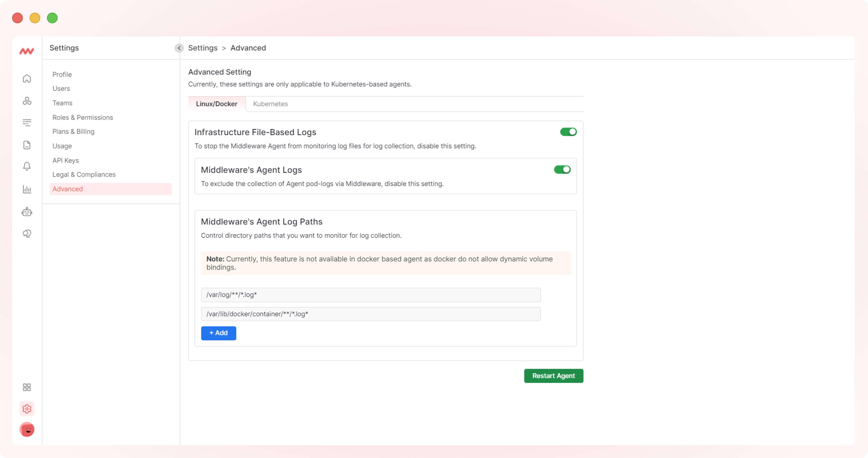868x458 pixels.
Task: Open the chat support icon
Action: coord(27,234)
